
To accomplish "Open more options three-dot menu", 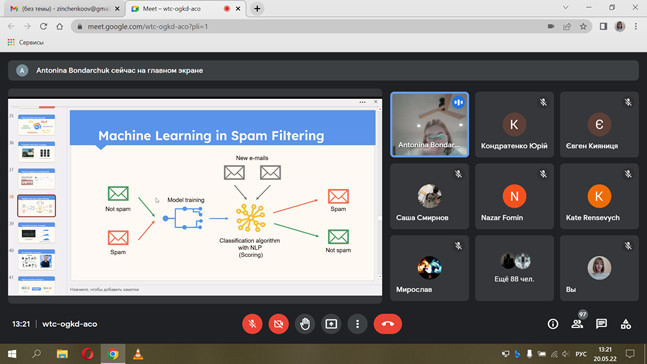I will (357, 324).
